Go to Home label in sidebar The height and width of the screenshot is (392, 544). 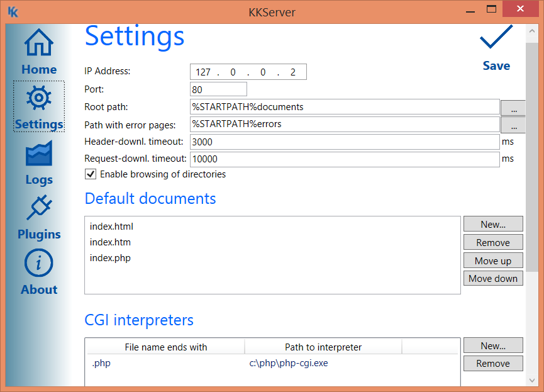click(x=39, y=69)
